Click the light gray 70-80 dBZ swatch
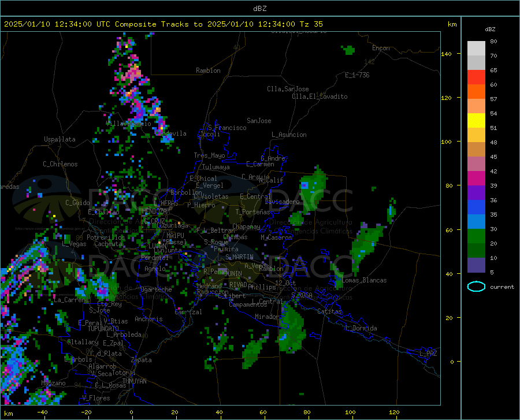 click(x=476, y=49)
